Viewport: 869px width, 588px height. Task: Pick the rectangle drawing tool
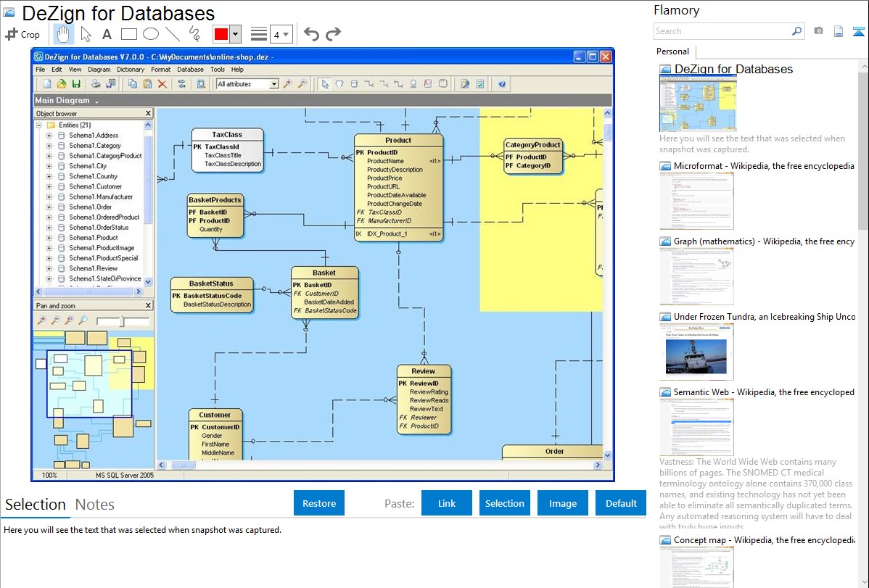(x=128, y=34)
